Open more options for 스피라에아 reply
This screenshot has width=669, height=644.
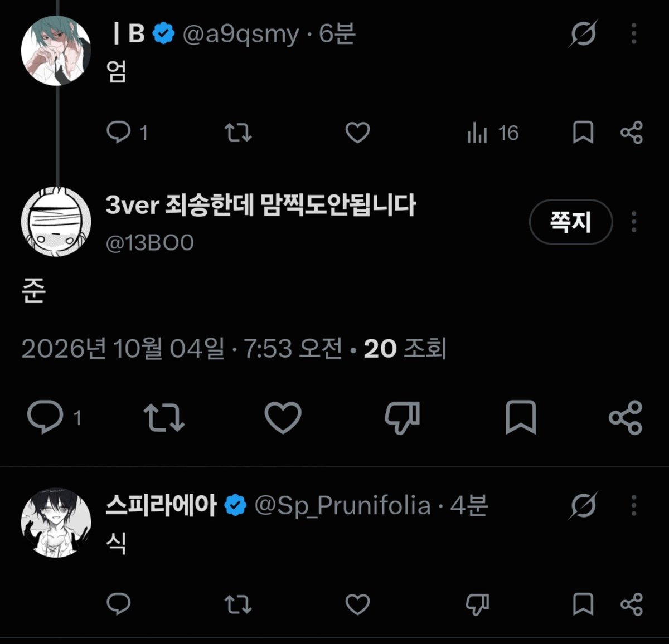pos(634,505)
